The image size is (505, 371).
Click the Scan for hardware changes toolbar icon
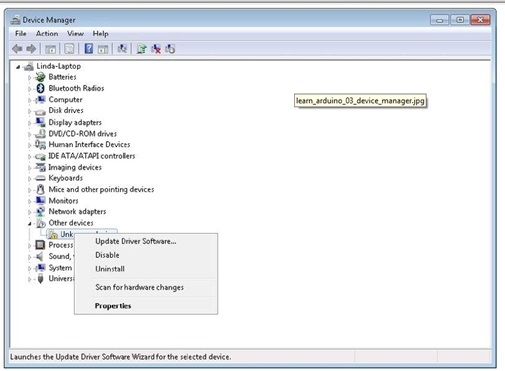122,49
